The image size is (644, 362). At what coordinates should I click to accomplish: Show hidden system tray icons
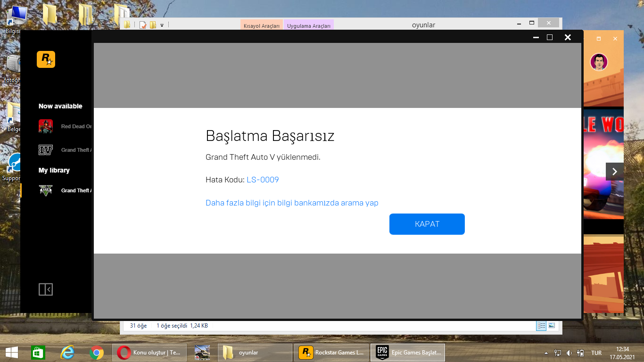(546, 353)
